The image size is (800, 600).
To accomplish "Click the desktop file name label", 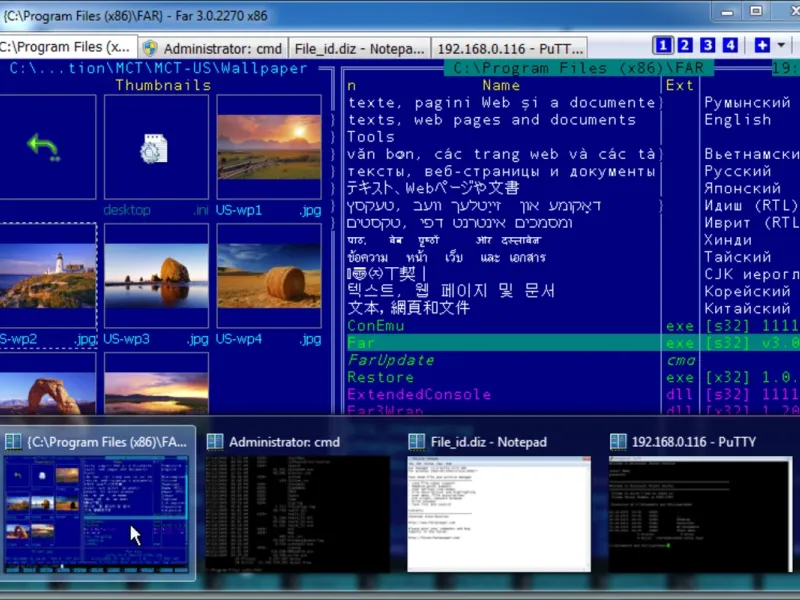I will pyautogui.click(x=127, y=210).
